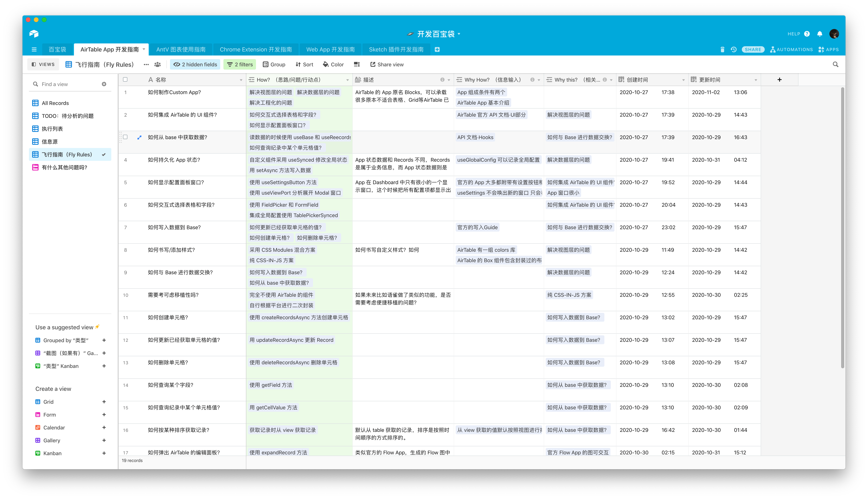Open row height toolbar icon
The width and height of the screenshot is (868, 499).
click(356, 64)
